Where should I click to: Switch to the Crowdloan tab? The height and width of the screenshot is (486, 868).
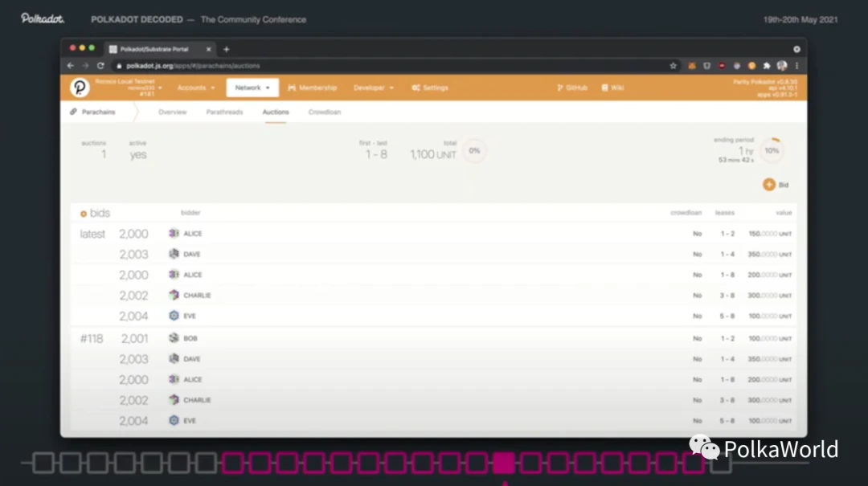[x=325, y=112]
